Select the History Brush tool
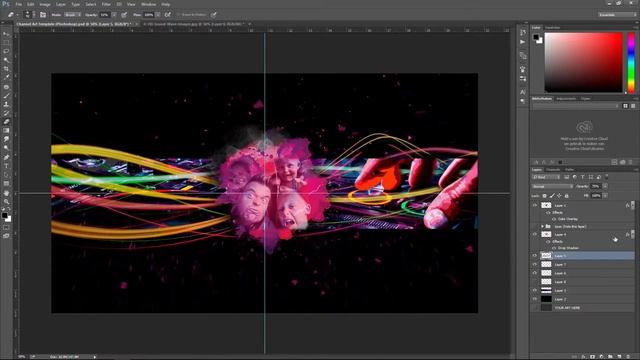Viewport: 640px width, 360px height. pyautogui.click(x=6, y=113)
